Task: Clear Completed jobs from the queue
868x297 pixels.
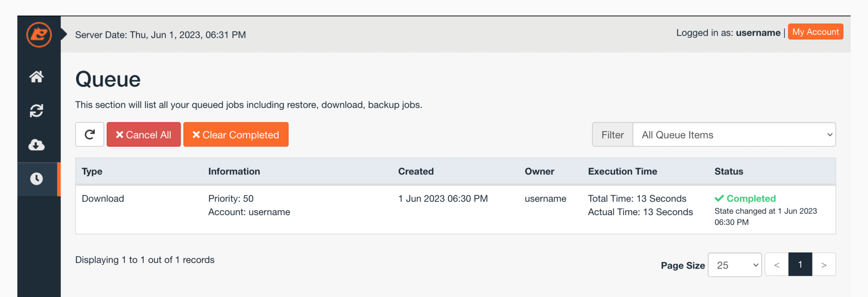Action: point(236,134)
